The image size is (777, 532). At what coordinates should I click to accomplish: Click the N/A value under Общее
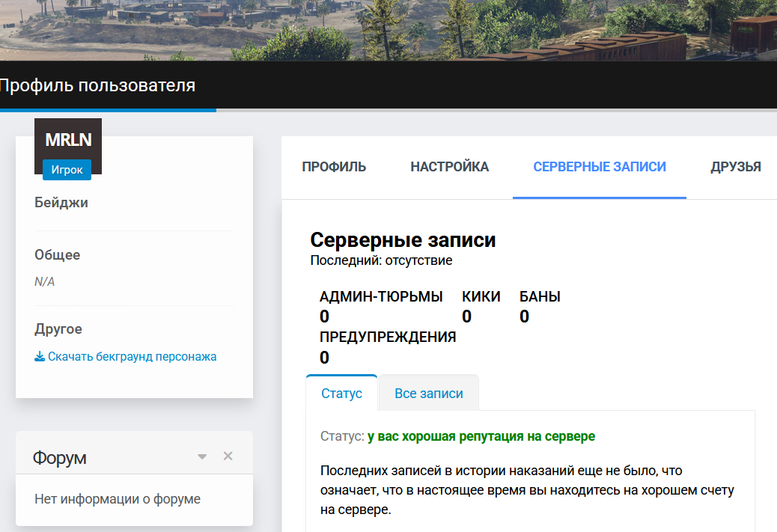click(x=45, y=282)
